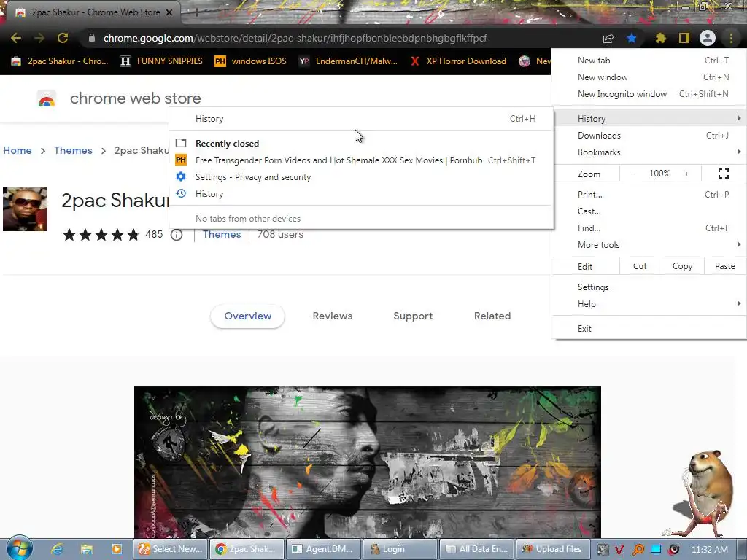747x560 pixels.
Task: Reopen the History tab under Recently closed
Action: point(361,194)
